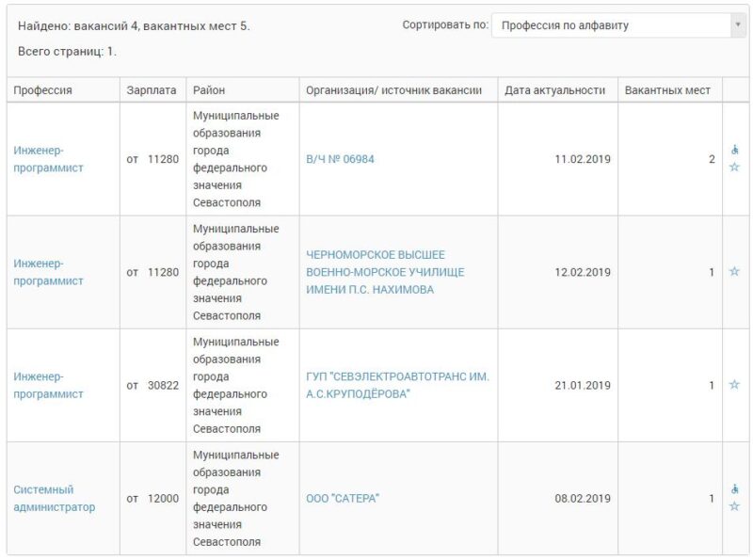Click the wheelchair icon in the ООО "САТЕРА" row
The width and height of the screenshot is (753, 560).
734,489
